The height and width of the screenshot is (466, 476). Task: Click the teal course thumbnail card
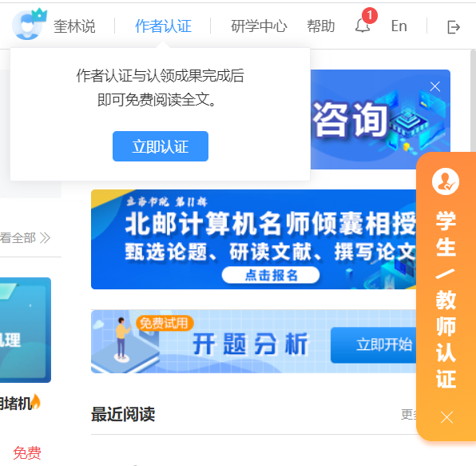click(x=26, y=329)
